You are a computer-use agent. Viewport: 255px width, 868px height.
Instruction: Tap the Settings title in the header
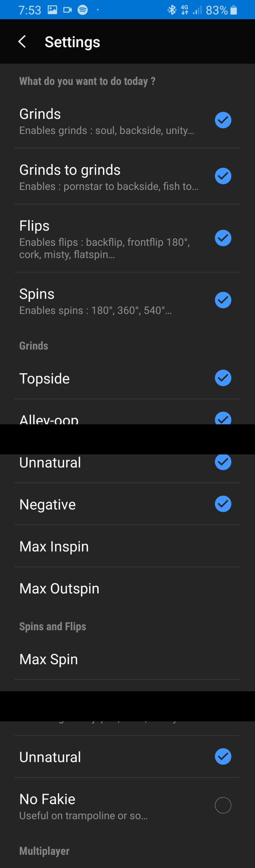(x=72, y=42)
